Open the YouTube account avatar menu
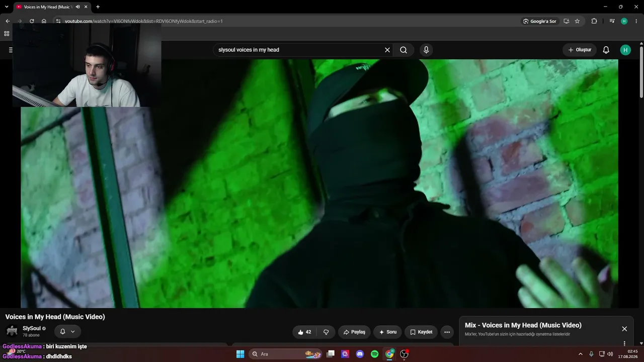Image resolution: width=644 pixels, height=362 pixels. 625,50
